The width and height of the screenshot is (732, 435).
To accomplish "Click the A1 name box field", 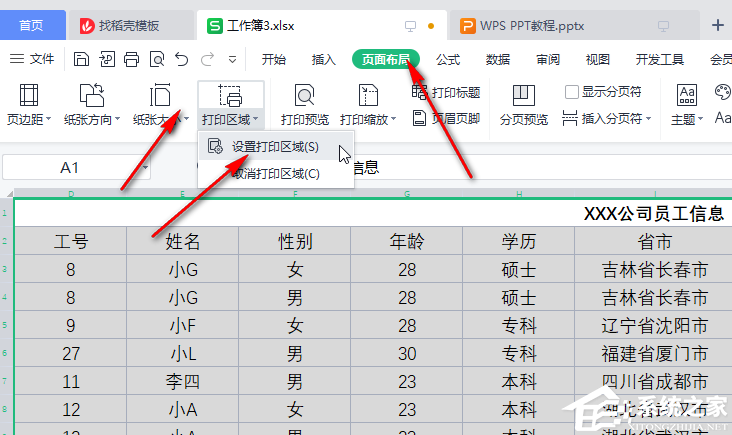I will 70,167.
